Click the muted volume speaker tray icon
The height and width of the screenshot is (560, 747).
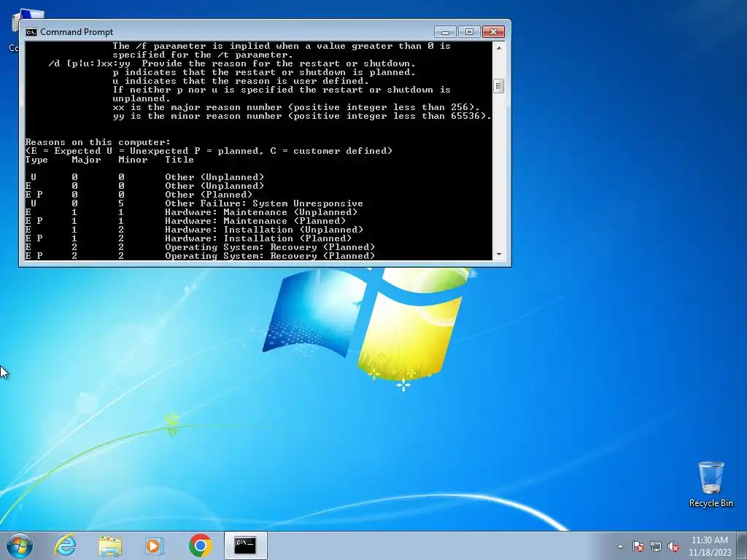673,546
